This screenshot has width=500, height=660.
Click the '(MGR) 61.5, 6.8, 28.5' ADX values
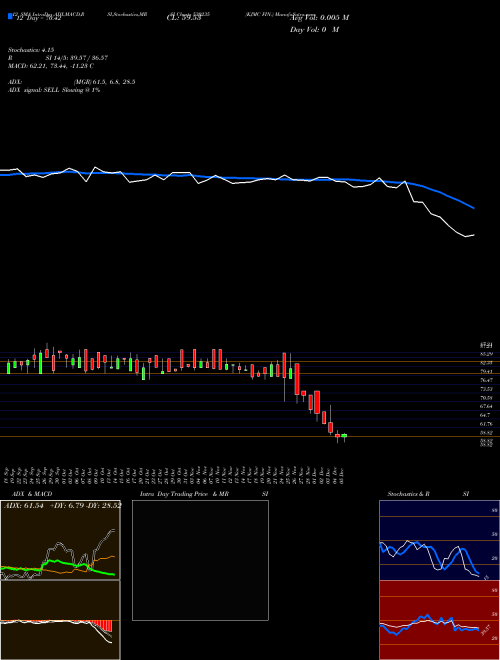coord(104,82)
